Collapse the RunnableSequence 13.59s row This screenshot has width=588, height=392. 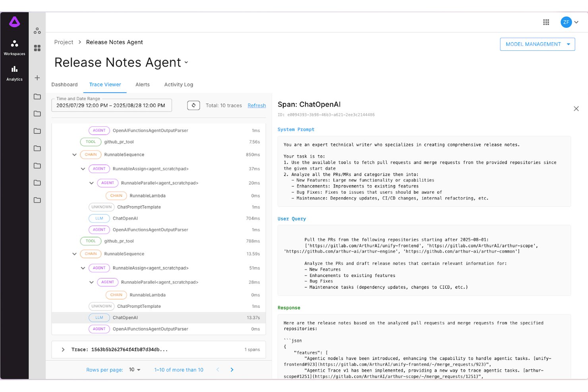pyautogui.click(x=74, y=254)
